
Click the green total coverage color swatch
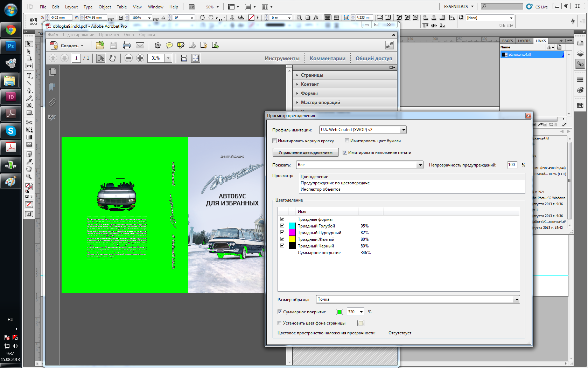339,312
